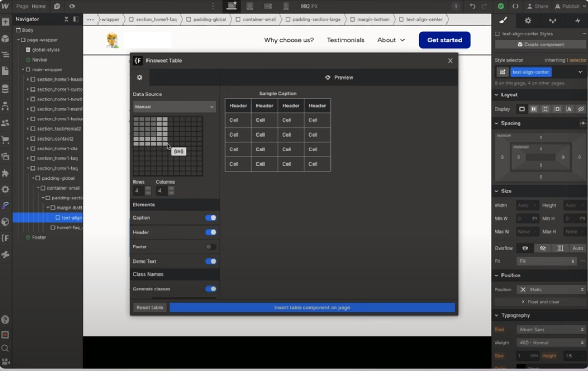
Task: Open the Position Static dropdown
Action: click(551, 290)
